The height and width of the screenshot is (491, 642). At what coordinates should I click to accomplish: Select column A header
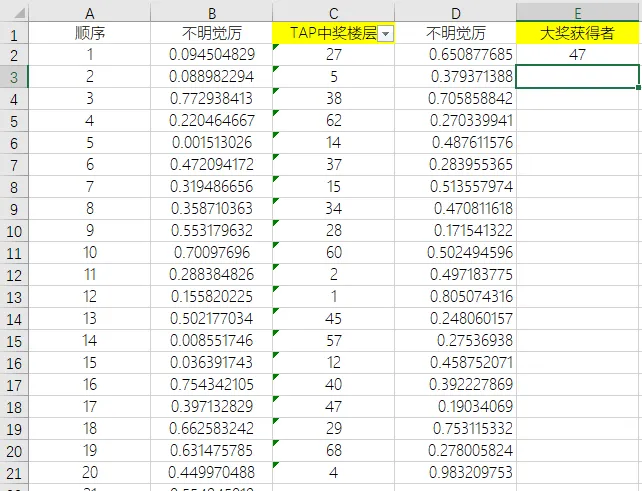tap(90, 14)
